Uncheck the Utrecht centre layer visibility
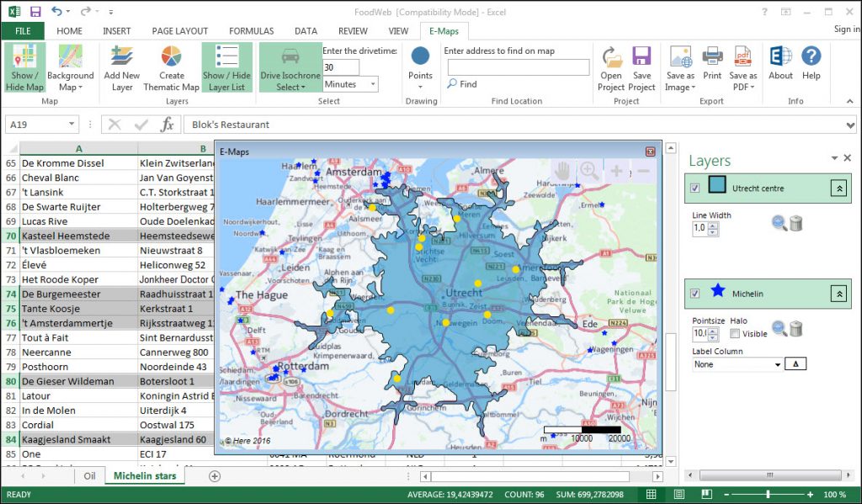Image resolution: width=862 pixels, height=504 pixels. click(694, 188)
